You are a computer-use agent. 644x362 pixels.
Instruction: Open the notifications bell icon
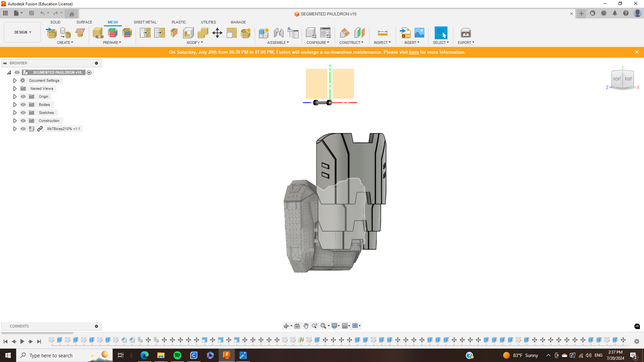click(615, 13)
